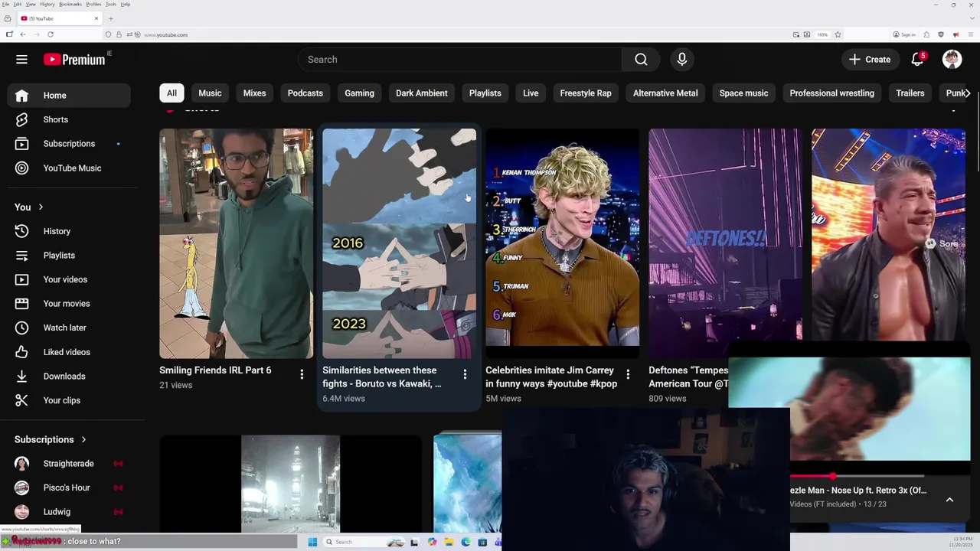Select the Space music filter chip
Screen dimensions: 980x551
[743, 93]
